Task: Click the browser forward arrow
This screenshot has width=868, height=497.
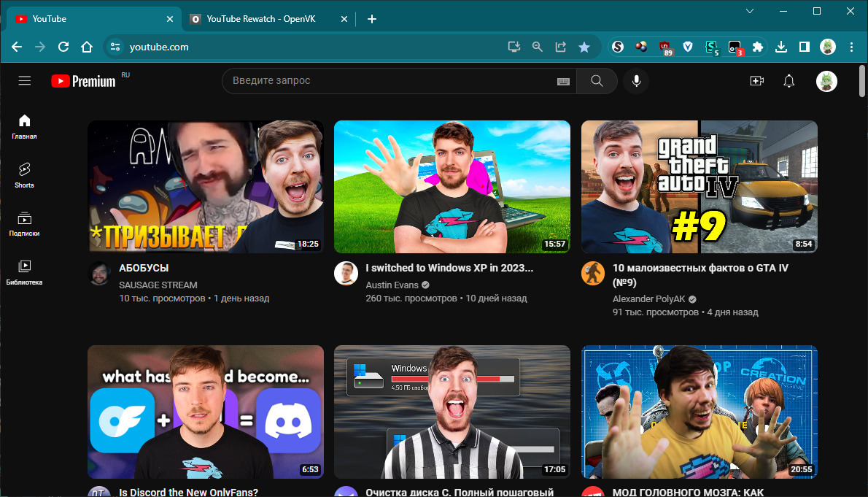Action: [40, 47]
